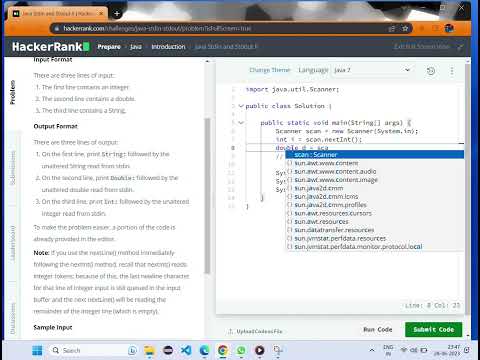Open a new browser tab
The width and height of the screenshot is (480, 360).
pyautogui.click(x=117, y=14)
